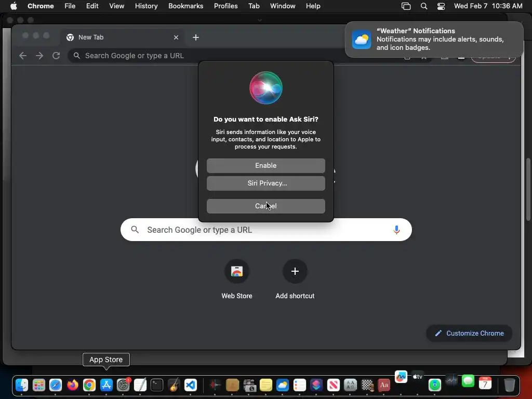Open Voice Memos from the Dock
The image size is (532, 399).
215,385
